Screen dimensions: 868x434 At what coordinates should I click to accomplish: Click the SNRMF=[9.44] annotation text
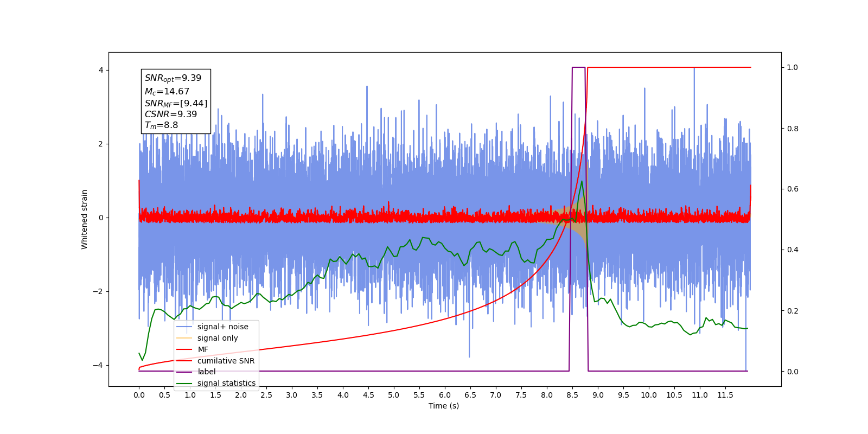click(x=176, y=103)
